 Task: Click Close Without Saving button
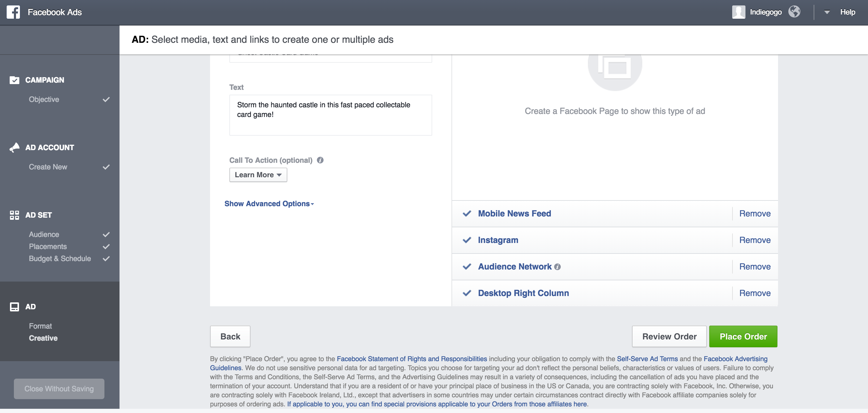[x=59, y=389]
